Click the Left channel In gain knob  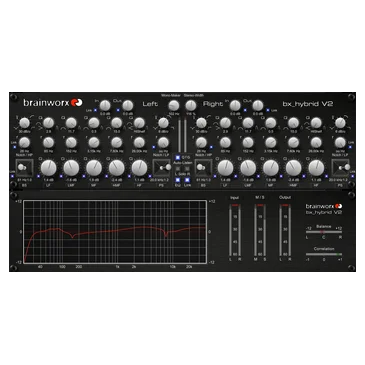[x=105, y=106]
